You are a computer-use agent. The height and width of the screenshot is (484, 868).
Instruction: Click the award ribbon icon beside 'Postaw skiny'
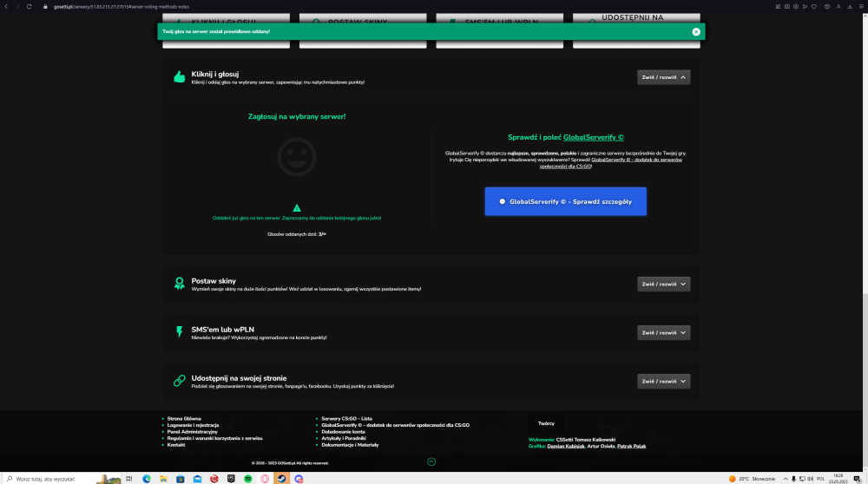coord(180,284)
